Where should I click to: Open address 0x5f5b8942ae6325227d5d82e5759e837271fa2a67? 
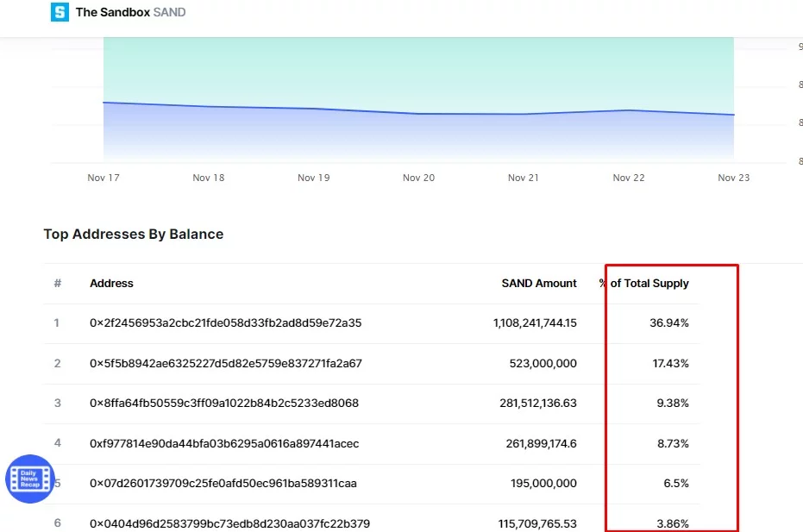tap(225, 364)
